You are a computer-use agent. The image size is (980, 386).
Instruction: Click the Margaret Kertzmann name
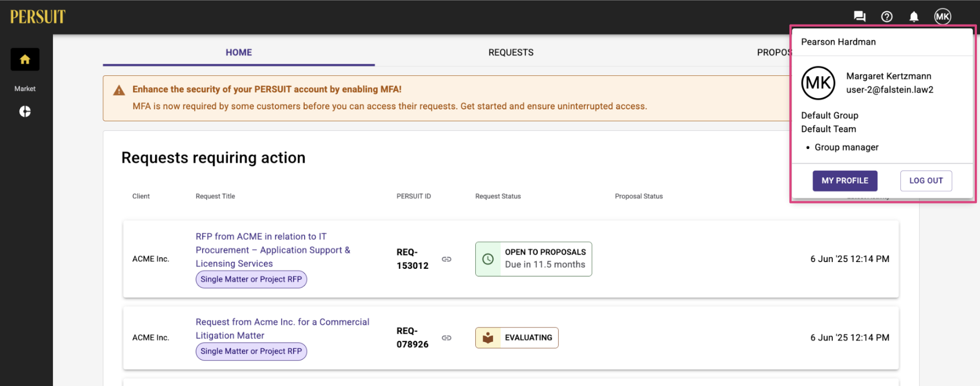click(888, 76)
